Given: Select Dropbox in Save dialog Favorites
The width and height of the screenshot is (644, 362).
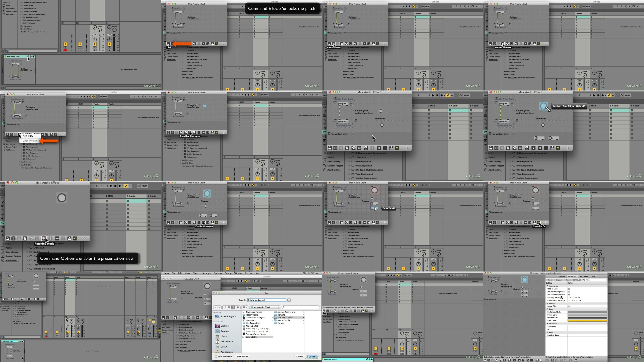Looking at the screenshot, I should pos(225,331).
